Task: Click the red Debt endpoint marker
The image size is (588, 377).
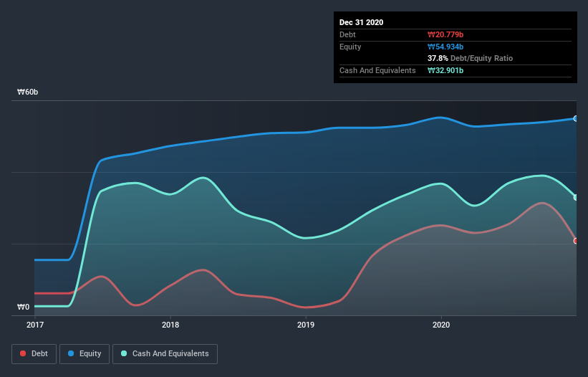Action: (x=576, y=241)
